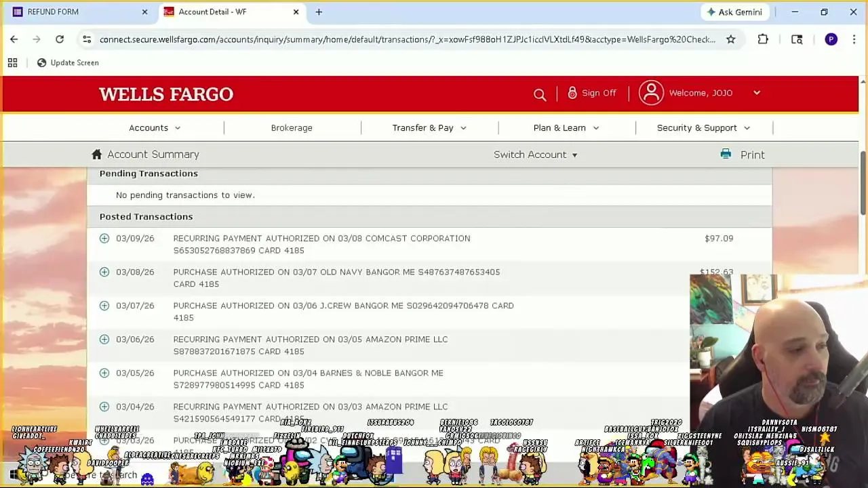The image size is (868, 488).
Task: Expand the 03/05/26 Barnes & Noble transaction
Action: click(x=104, y=373)
